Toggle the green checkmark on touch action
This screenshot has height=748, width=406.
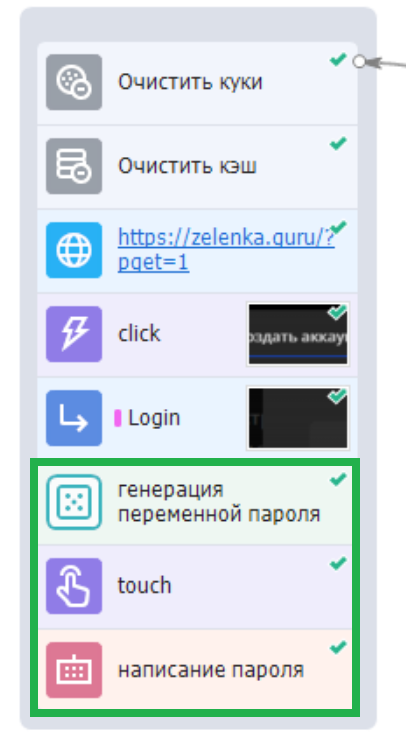[x=338, y=564]
